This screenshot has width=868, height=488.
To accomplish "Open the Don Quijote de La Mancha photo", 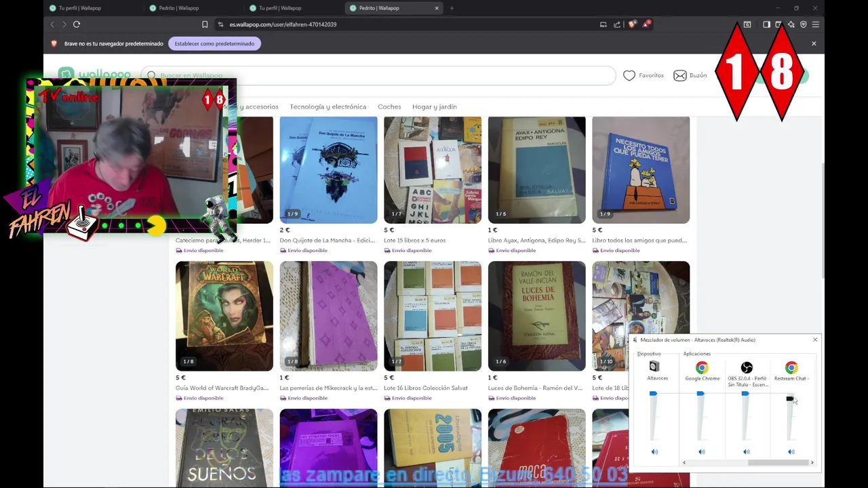I will point(328,169).
